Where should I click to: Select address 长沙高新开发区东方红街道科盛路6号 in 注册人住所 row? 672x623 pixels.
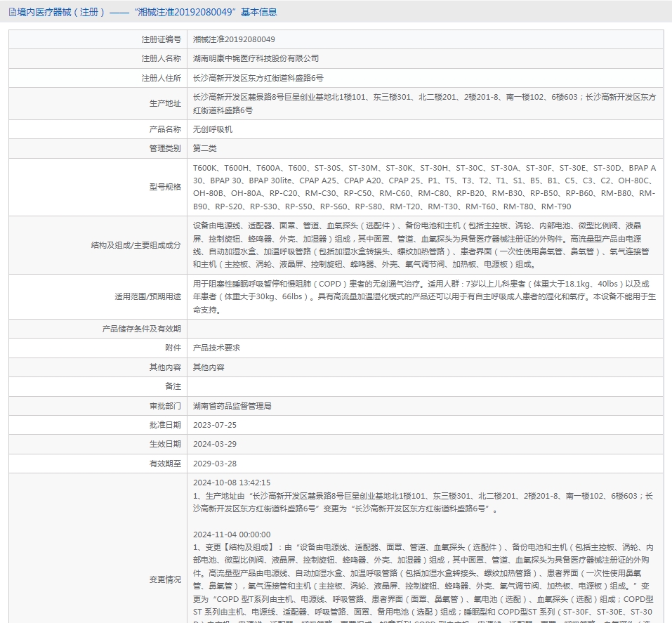[258, 78]
